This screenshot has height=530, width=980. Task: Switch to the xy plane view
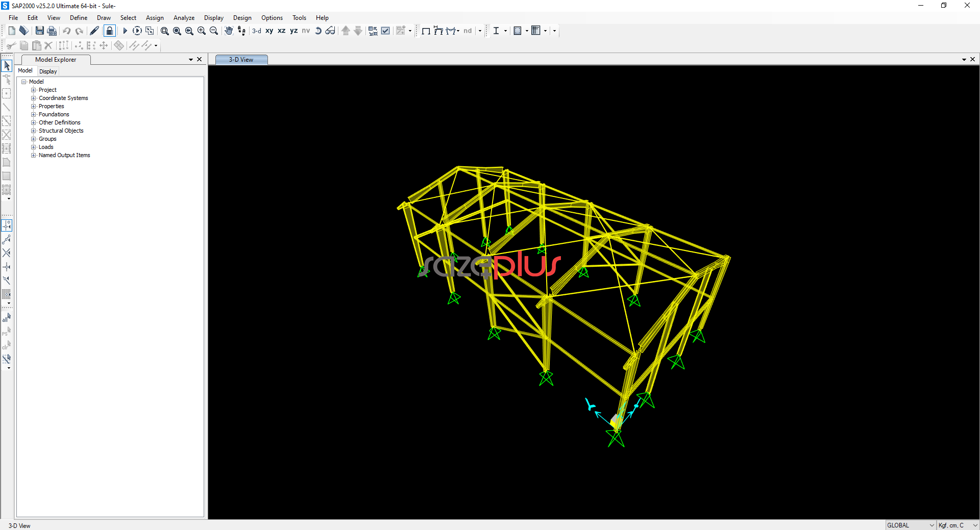pyautogui.click(x=269, y=31)
